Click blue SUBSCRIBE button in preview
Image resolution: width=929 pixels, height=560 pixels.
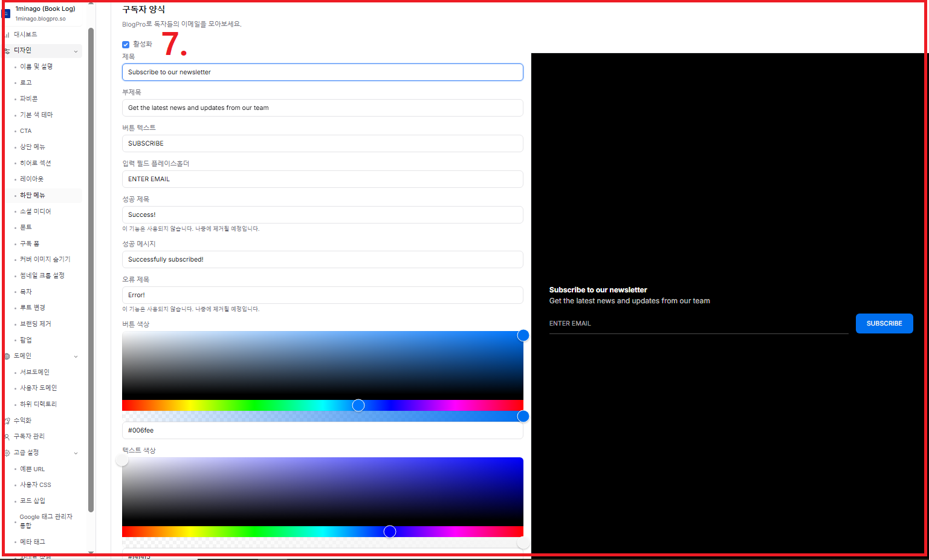point(884,324)
